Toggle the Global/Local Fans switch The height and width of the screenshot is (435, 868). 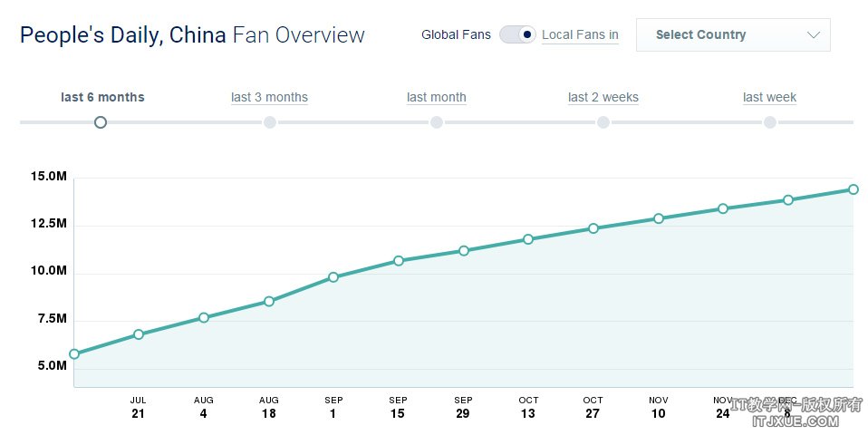[517, 35]
